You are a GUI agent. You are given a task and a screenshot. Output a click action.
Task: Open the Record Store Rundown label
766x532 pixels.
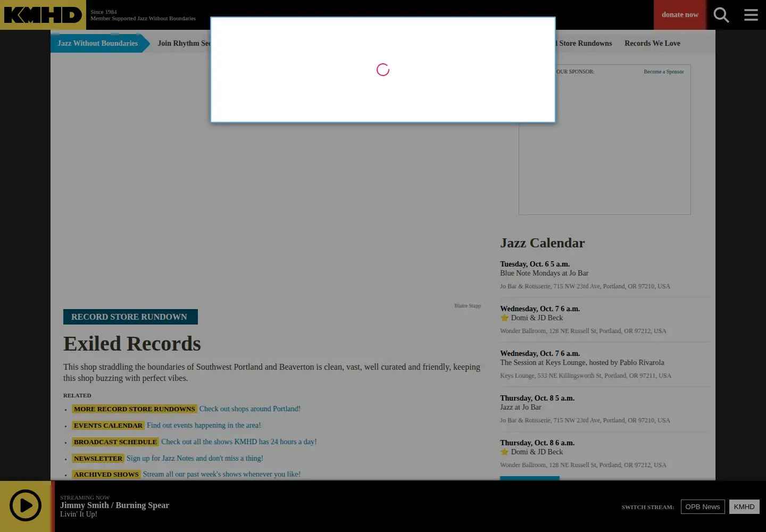click(130, 317)
